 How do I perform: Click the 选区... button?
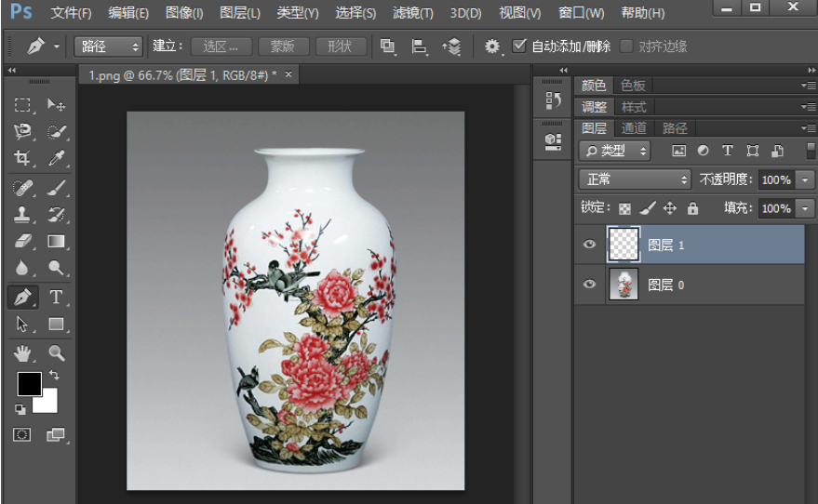[x=221, y=46]
